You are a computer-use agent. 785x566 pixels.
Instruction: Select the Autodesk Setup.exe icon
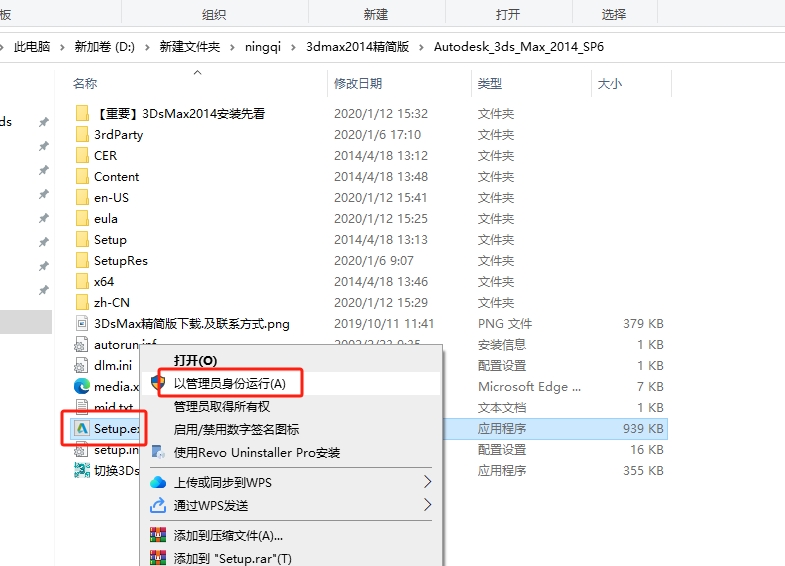click(82, 428)
